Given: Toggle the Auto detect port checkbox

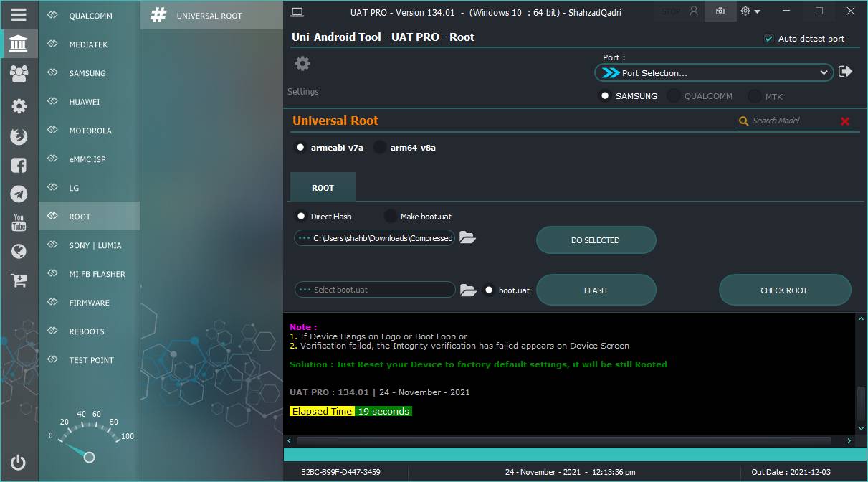Looking at the screenshot, I should pyautogui.click(x=769, y=39).
